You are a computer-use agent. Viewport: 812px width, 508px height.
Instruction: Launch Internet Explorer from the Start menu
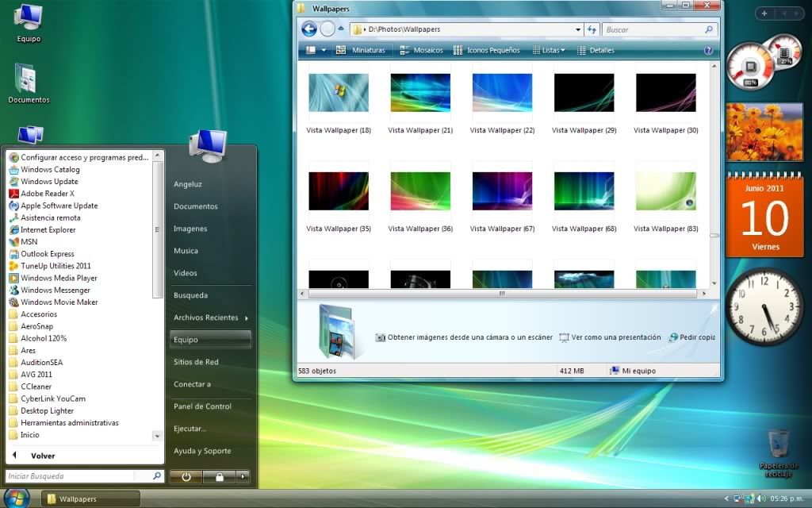coord(43,229)
